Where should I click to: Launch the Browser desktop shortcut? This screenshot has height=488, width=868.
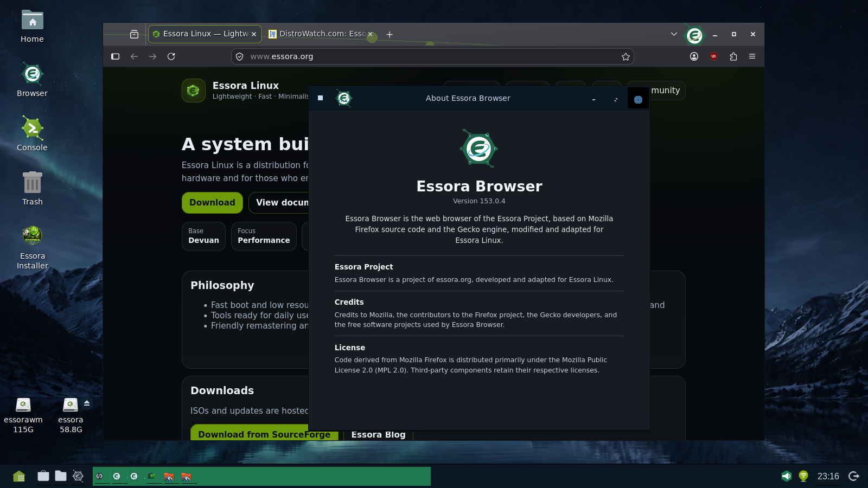[x=32, y=80]
